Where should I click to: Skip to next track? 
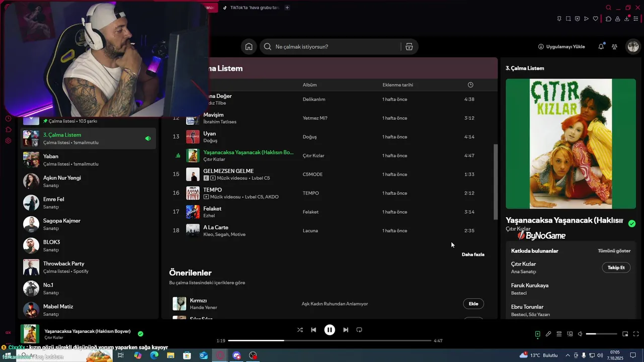pos(346,330)
